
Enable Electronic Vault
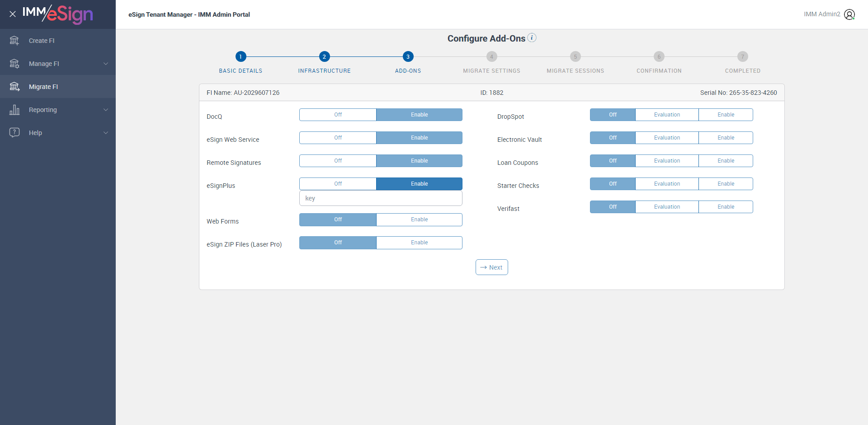coord(726,138)
